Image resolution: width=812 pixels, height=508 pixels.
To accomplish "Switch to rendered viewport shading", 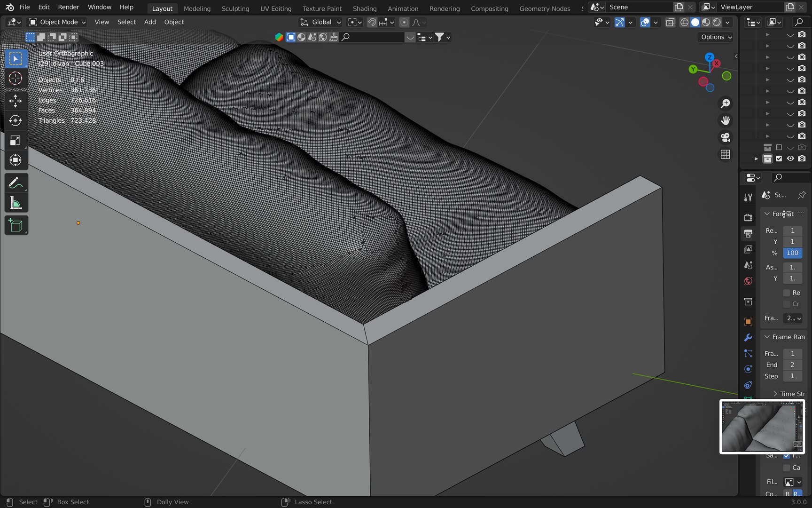I will (717, 22).
